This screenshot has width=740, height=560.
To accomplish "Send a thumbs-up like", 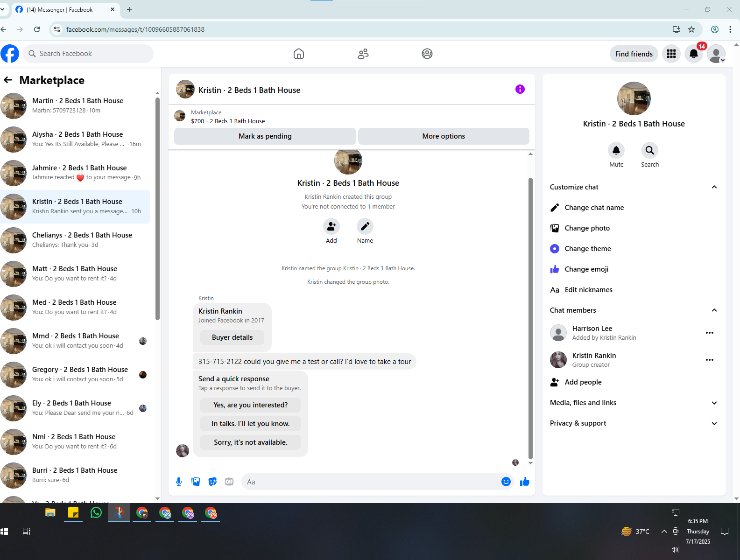I will [525, 482].
